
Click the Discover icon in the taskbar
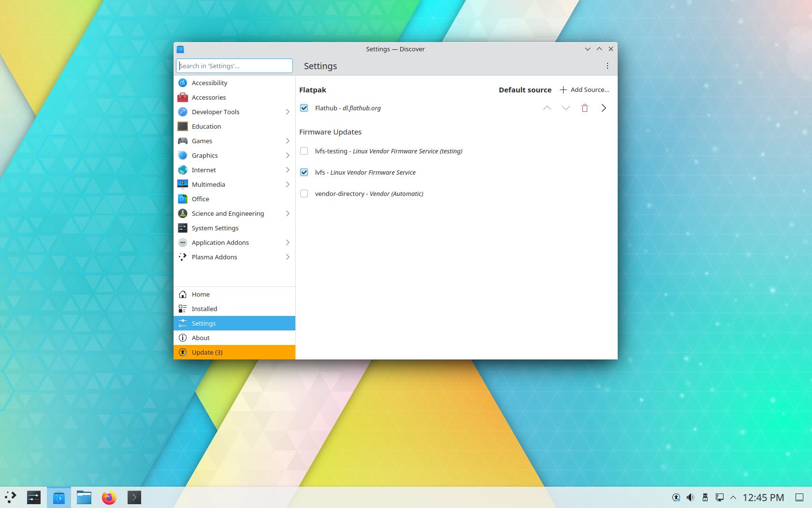[x=59, y=497]
